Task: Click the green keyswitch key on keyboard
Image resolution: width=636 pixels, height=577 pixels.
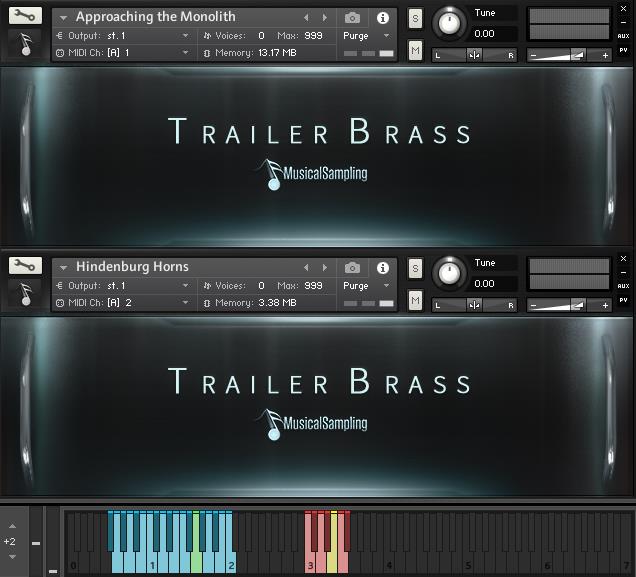Action: (196, 562)
